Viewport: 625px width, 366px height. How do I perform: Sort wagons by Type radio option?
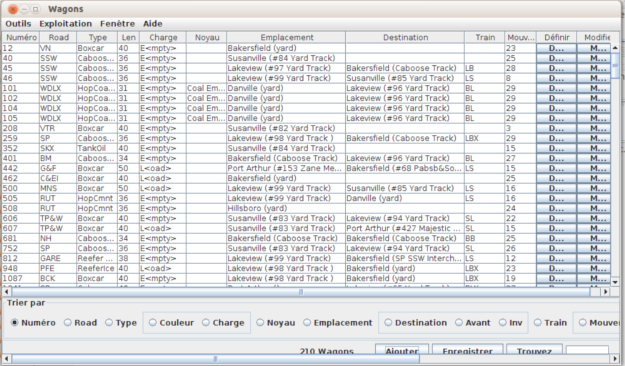tap(121, 323)
